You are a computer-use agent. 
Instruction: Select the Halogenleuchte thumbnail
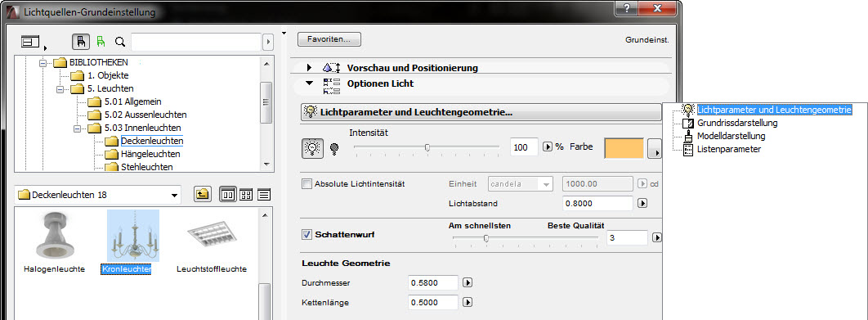point(54,235)
